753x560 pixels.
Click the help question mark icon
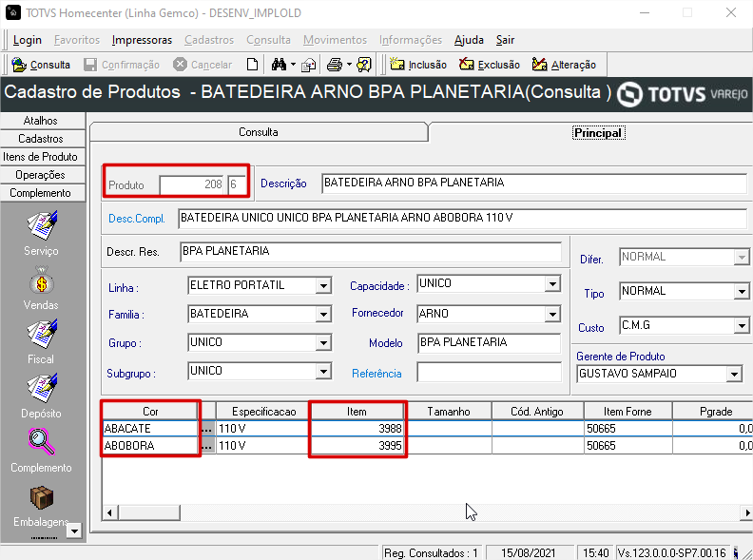click(364, 65)
